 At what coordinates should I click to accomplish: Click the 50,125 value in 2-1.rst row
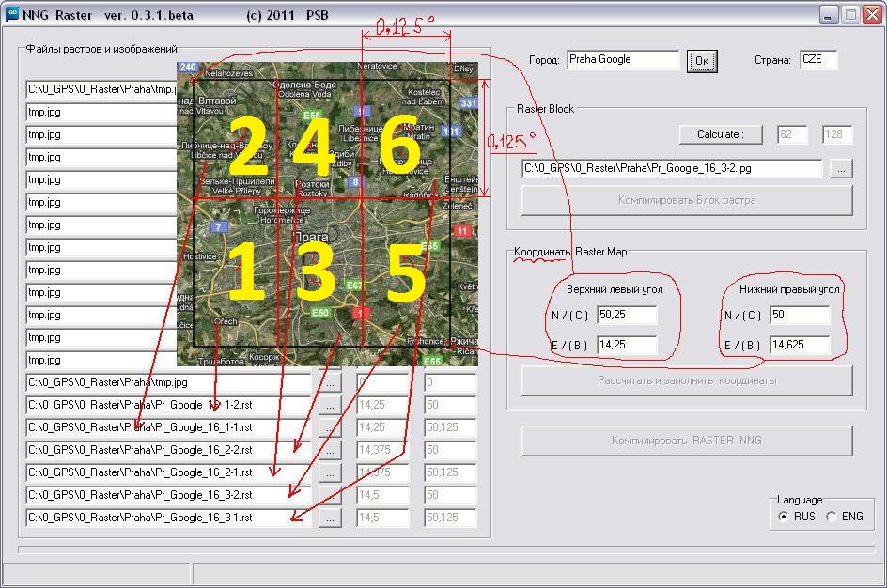point(450,472)
